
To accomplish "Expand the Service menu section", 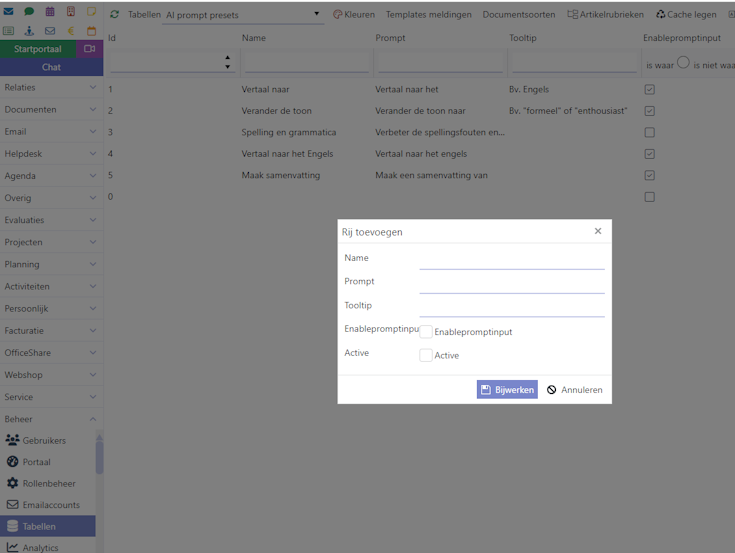I will 51,397.
